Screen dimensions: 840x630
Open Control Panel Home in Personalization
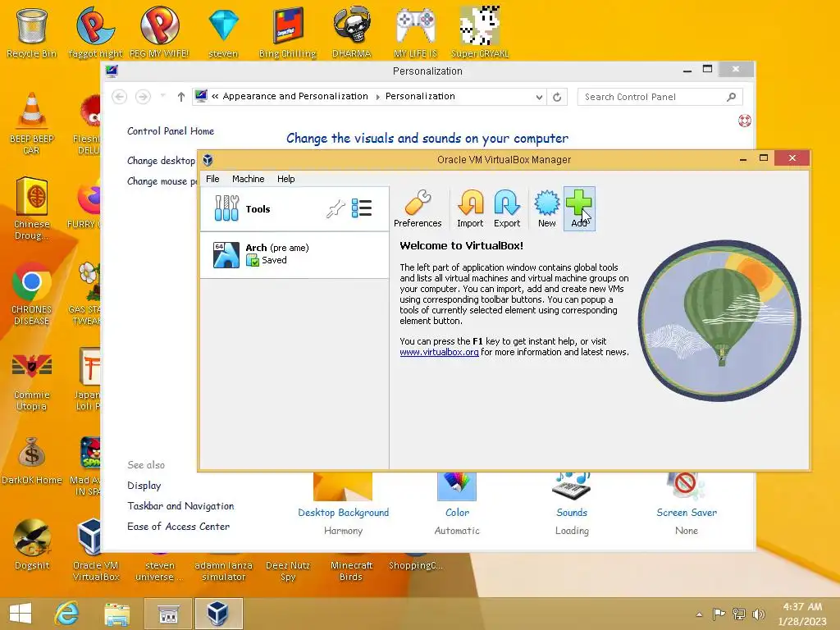[x=171, y=131]
